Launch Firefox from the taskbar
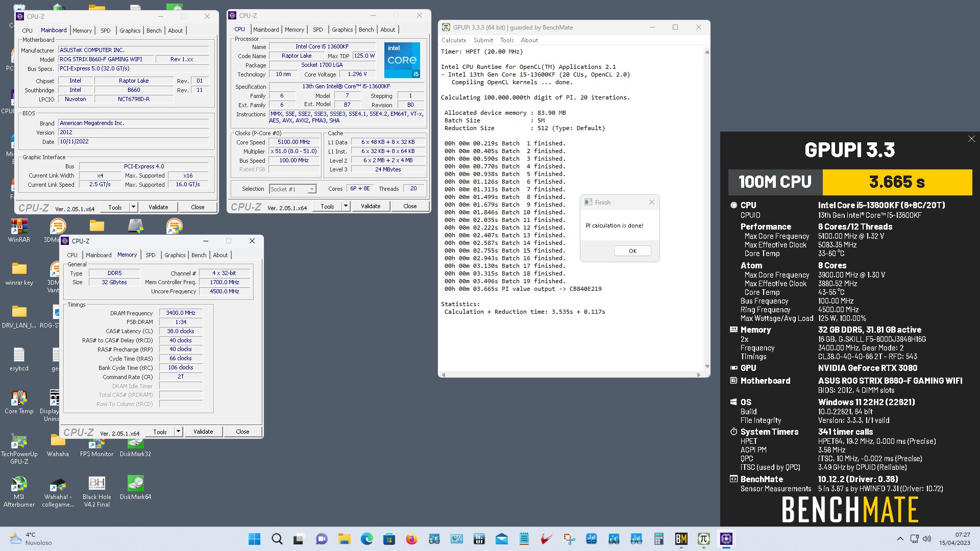The height and width of the screenshot is (551, 980). [x=411, y=539]
